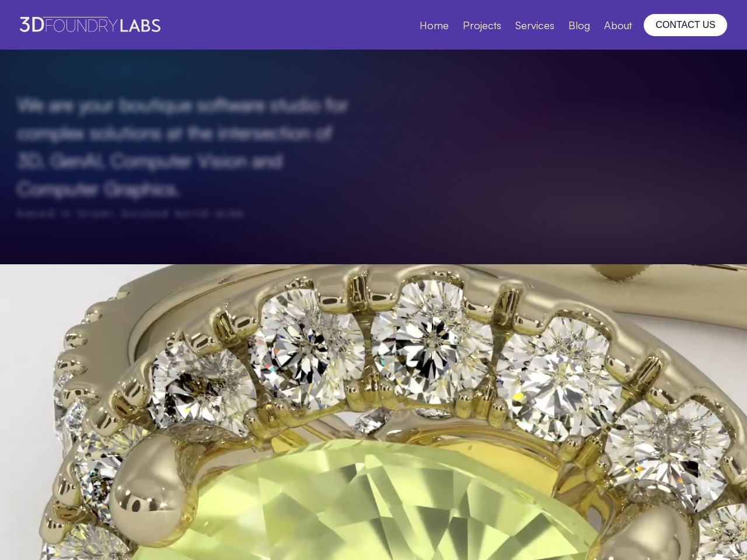The height and width of the screenshot is (560, 747).
Task: Open the Home nav link
Action: (x=434, y=26)
